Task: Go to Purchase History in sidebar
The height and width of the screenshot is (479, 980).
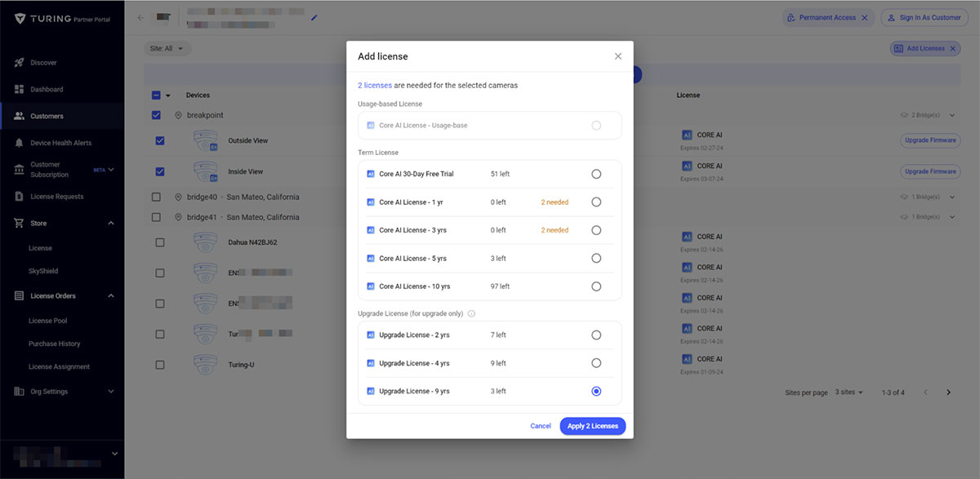Action: coord(55,344)
